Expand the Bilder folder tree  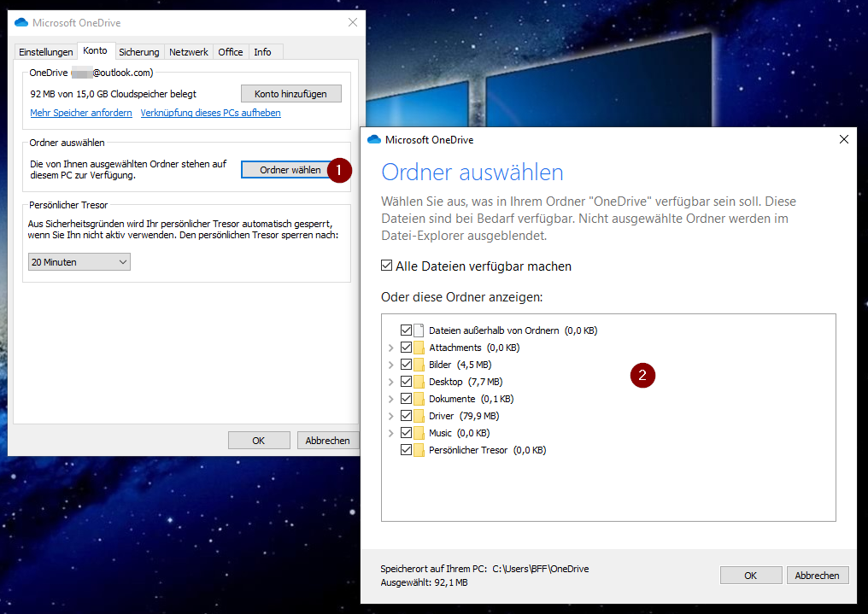(x=390, y=365)
